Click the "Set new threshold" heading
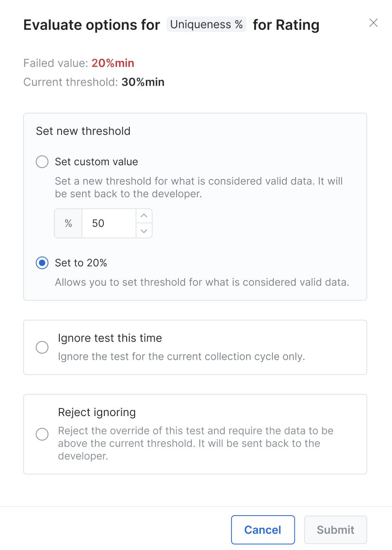 click(x=83, y=131)
